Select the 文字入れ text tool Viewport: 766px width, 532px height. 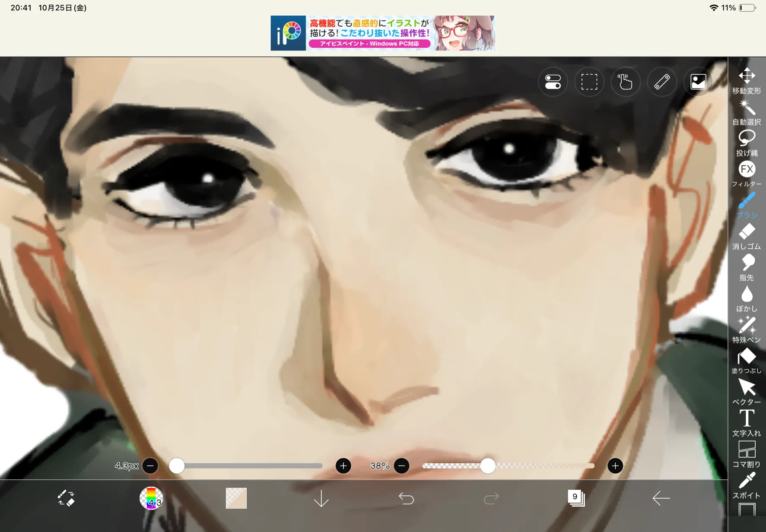(747, 423)
